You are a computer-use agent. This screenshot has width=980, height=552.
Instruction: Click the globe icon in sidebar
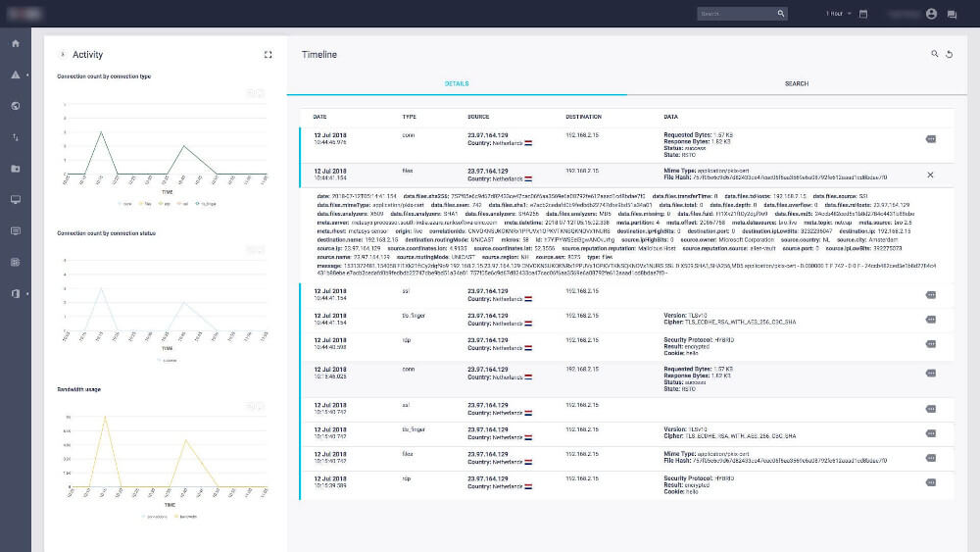[x=15, y=106]
